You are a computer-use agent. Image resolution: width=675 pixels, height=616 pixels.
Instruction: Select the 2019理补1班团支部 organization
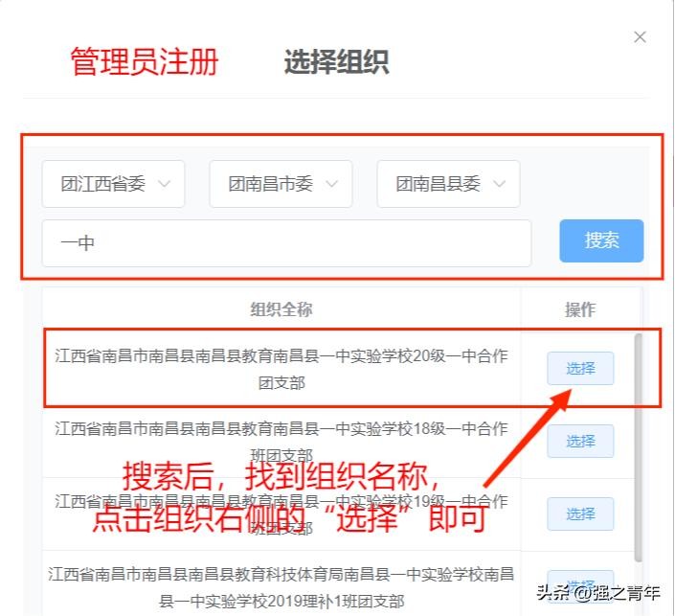coord(580,586)
